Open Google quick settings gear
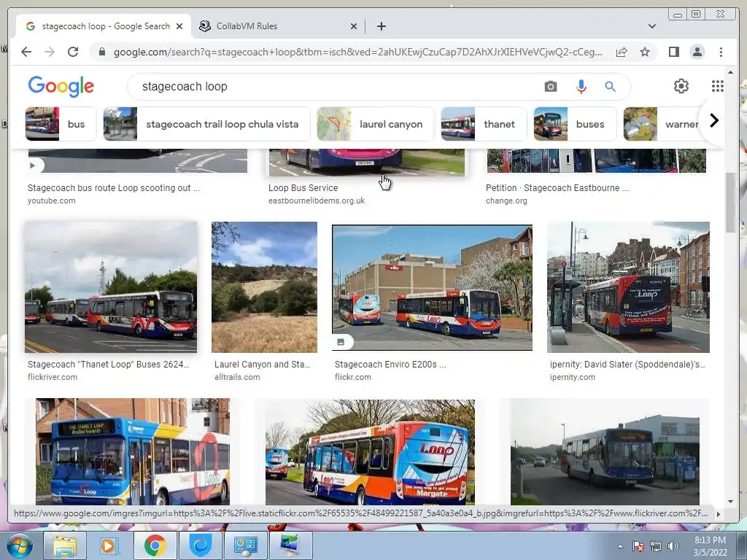This screenshot has width=747, height=560. [x=681, y=86]
